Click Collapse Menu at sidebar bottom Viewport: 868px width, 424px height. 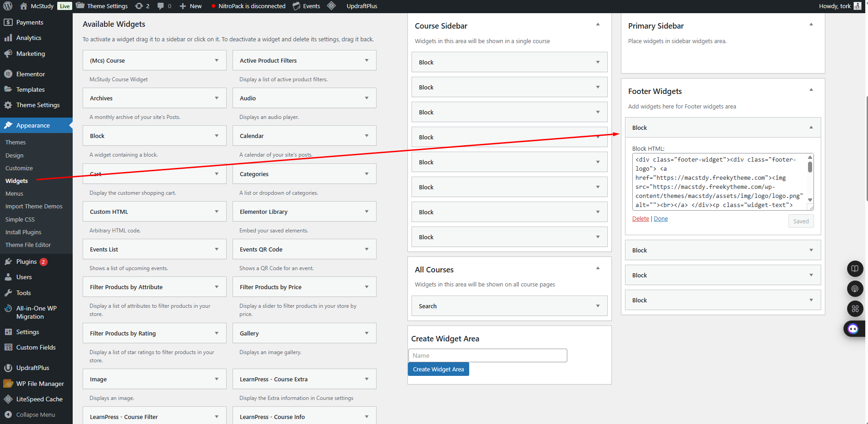[x=30, y=414]
